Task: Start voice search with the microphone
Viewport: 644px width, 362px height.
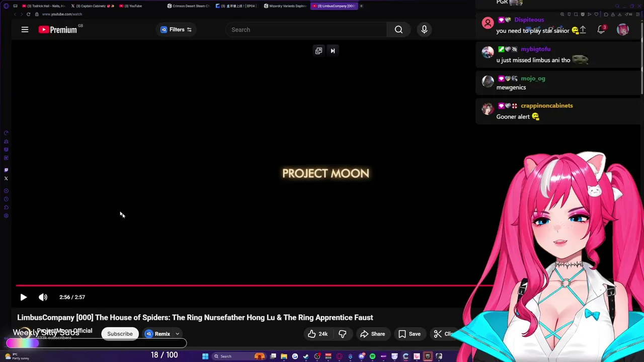Action: [x=424, y=30]
